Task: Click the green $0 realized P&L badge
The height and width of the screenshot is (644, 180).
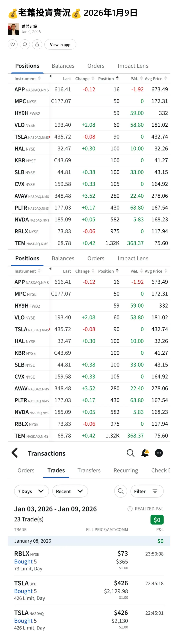Action: point(157,520)
